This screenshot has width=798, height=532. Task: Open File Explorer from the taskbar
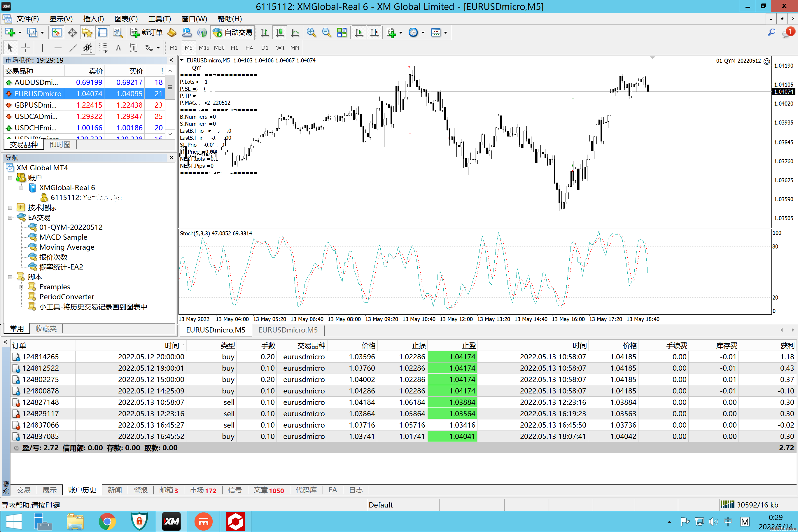point(75,522)
